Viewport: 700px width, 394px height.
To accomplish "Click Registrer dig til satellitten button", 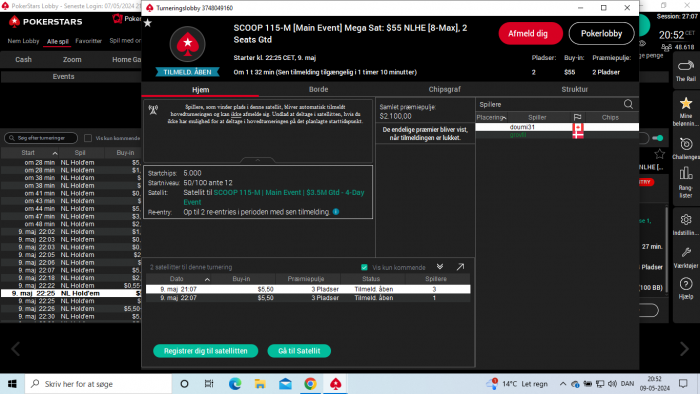I will click(205, 351).
